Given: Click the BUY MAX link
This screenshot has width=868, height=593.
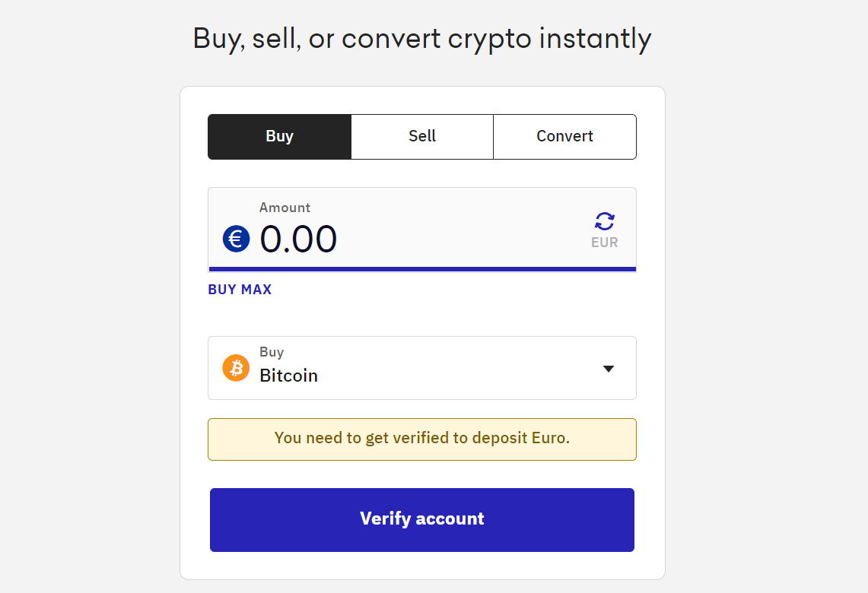Looking at the screenshot, I should coord(240,290).
